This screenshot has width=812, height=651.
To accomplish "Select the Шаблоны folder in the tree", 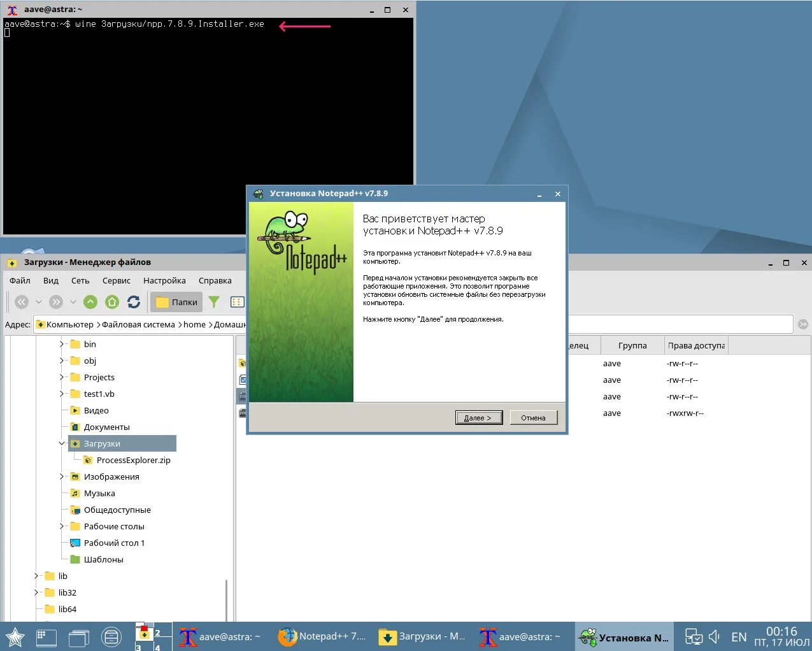I will pos(96,559).
